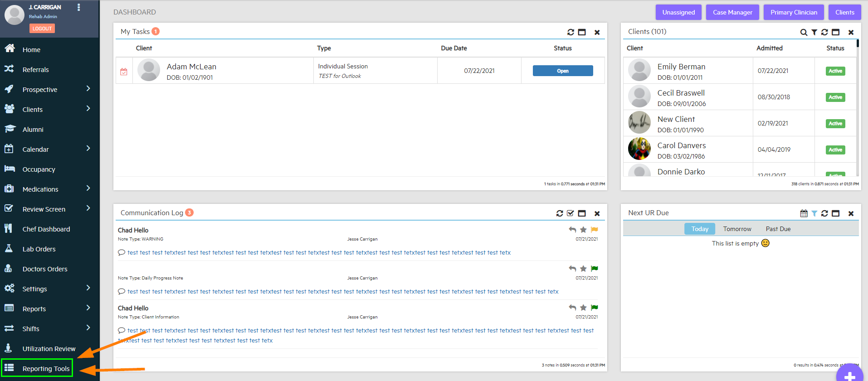Switch to the Tomorrow tab
This screenshot has height=381, width=868.
coord(737,229)
